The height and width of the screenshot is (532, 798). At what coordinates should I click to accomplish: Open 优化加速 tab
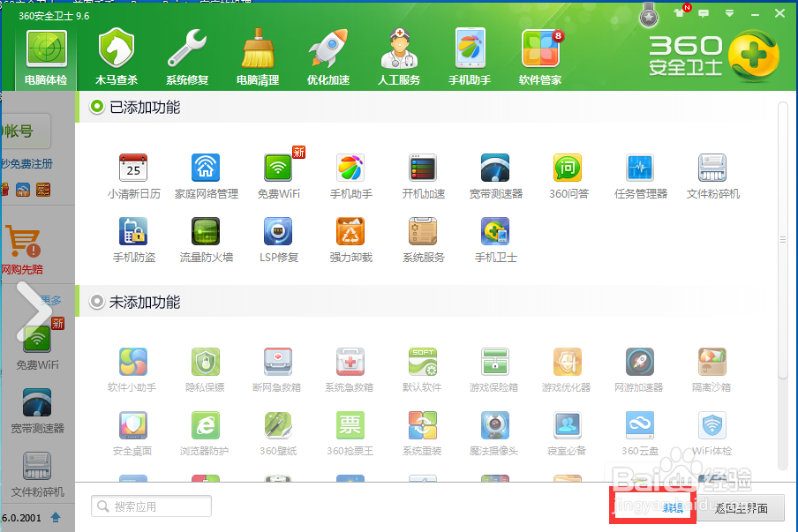click(x=328, y=57)
